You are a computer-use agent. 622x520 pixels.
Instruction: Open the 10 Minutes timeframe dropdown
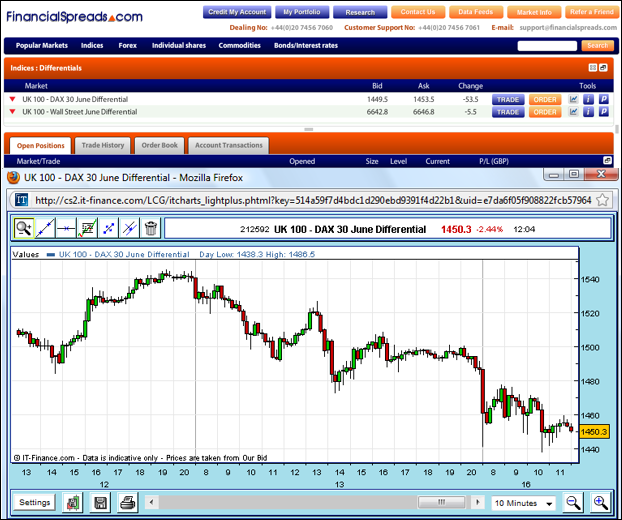(x=524, y=503)
